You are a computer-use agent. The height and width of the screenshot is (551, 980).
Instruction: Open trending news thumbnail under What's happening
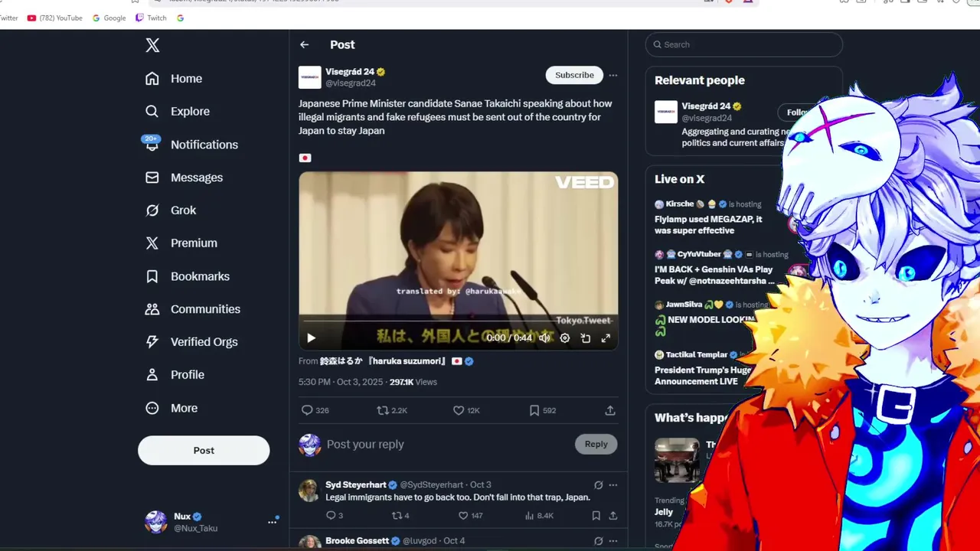pyautogui.click(x=677, y=461)
